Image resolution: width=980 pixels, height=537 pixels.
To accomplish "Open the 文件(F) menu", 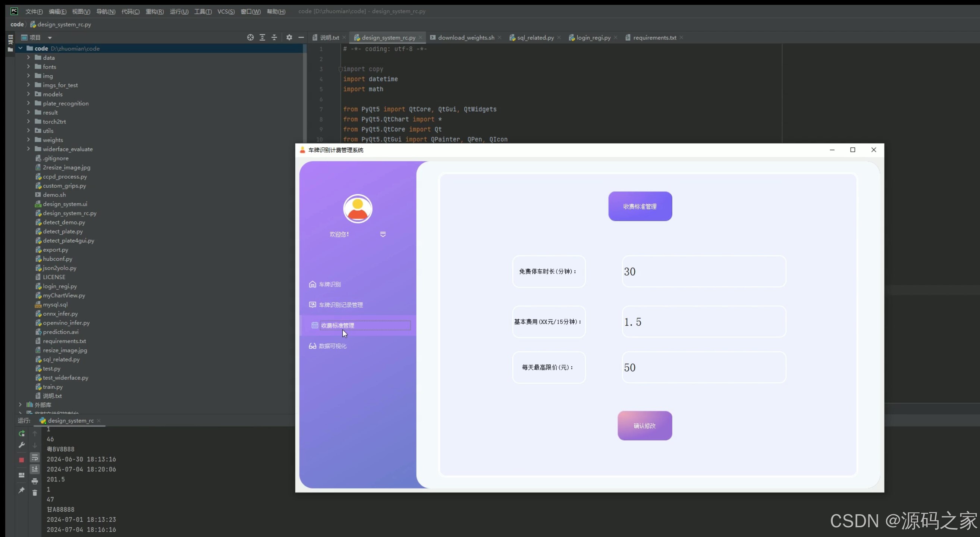I will pyautogui.click(x=34, y=12).
